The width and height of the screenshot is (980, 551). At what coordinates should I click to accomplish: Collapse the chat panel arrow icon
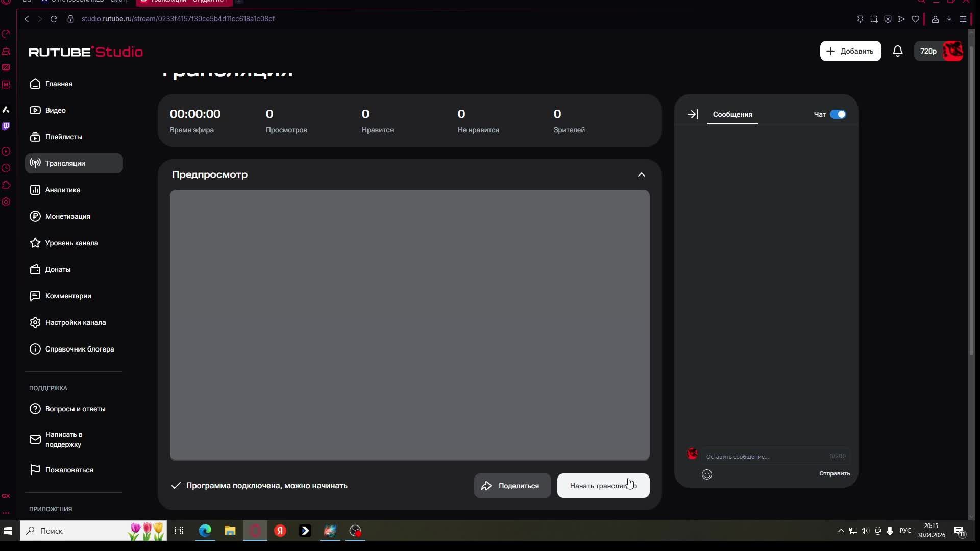[x=692, y=114]
